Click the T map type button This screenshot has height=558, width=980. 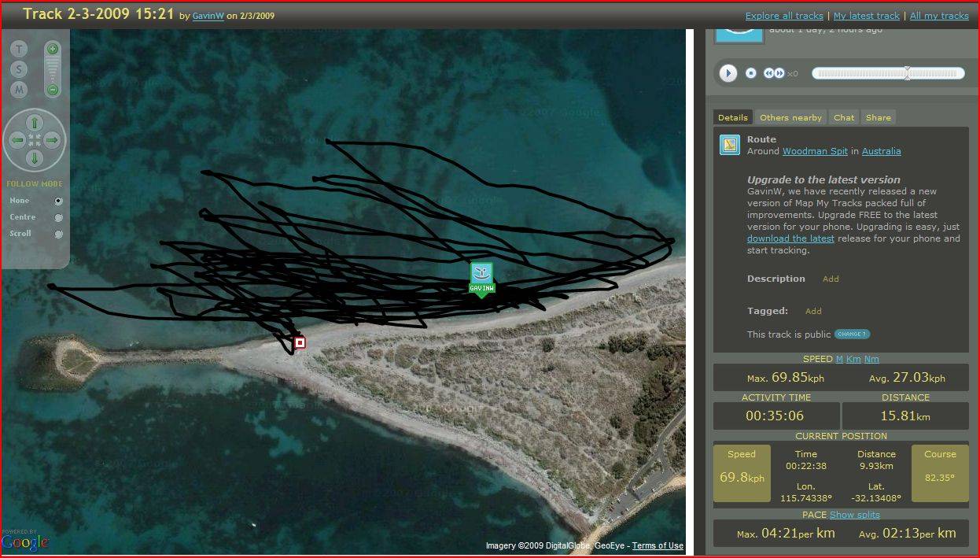pos(19,49)
